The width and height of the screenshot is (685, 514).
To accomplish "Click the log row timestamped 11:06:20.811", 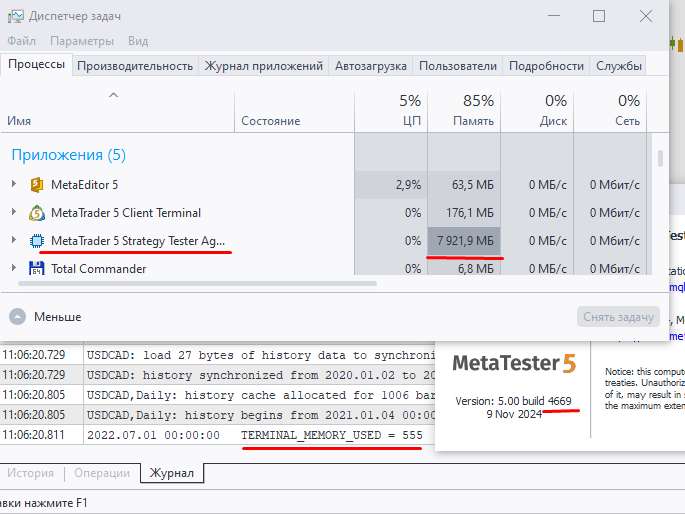I will (218, 435).
